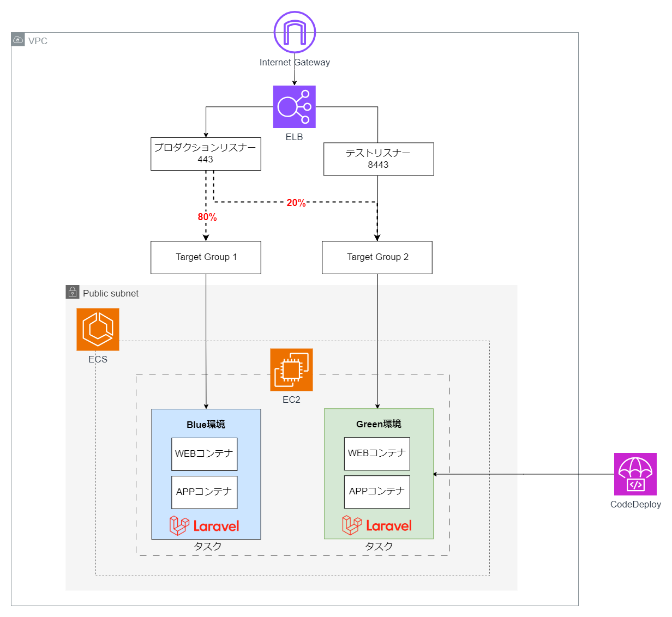
Task: Click the Laravel logo in Green environment
Action: point(377,525)
